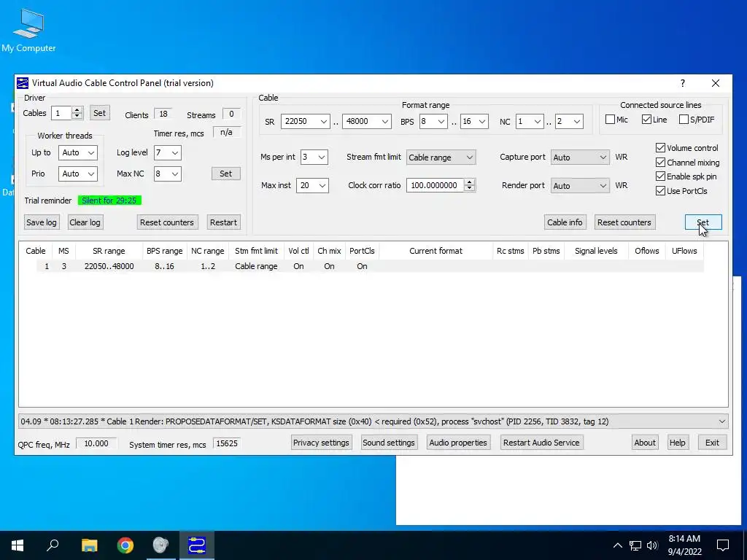Open File Explorer from taskbar
Image resolution: width=747 pixels, height=560 pixels.
click(x=89, y=545)
